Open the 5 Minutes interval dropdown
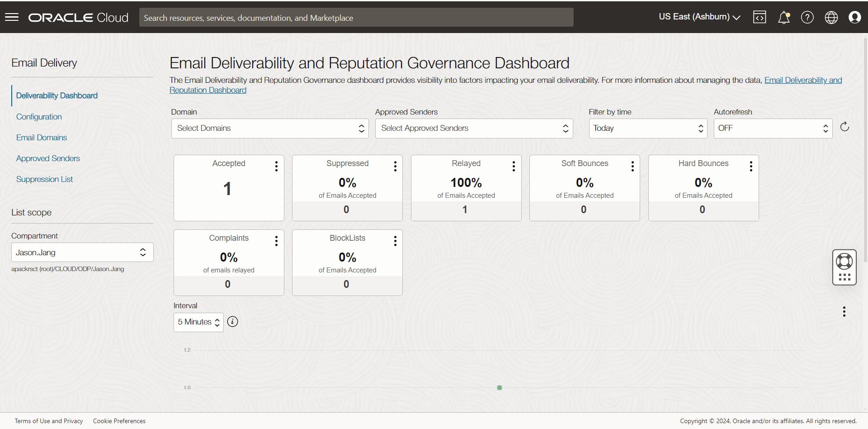868x429 pixels. pyautogui.click(x=198, y=322)
